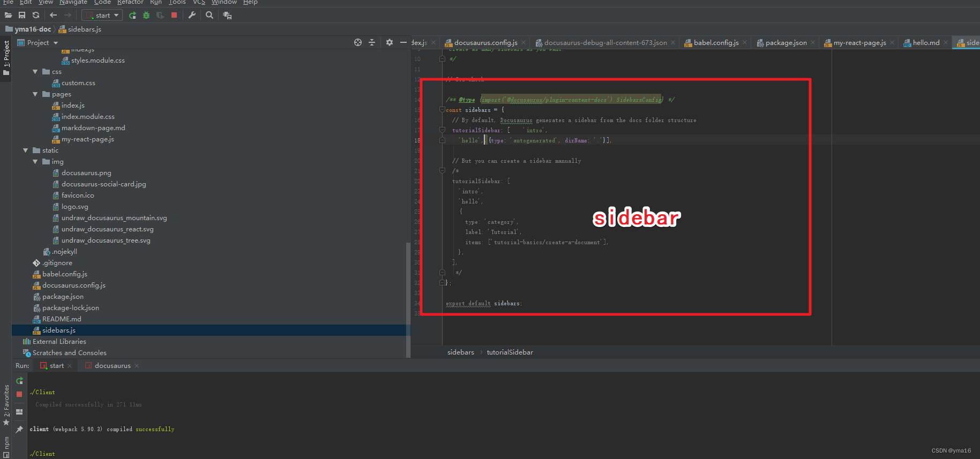The image size is (980, 459).
Task: Collapse the css folder
Action: pos(35,72)
